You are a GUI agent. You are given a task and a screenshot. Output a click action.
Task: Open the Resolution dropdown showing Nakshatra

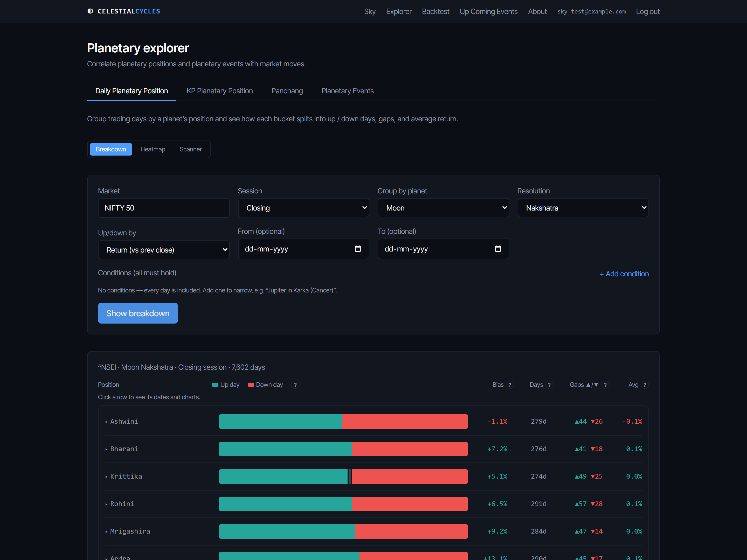click(583, 208)
